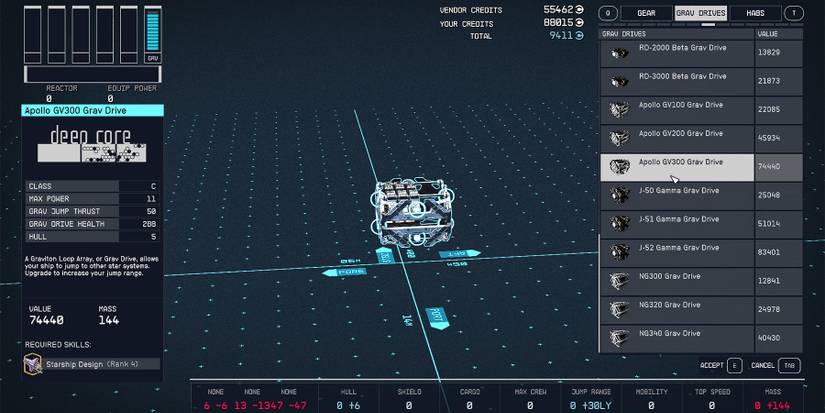Click the Starship Design skill icon
825x413 pixels.
click(x=33, y=364)
